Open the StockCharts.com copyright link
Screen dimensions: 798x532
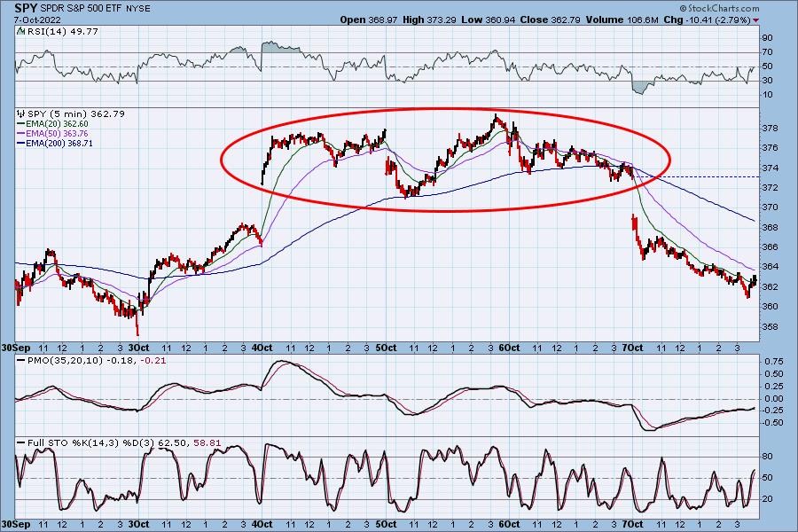click(x=720, y=8)
